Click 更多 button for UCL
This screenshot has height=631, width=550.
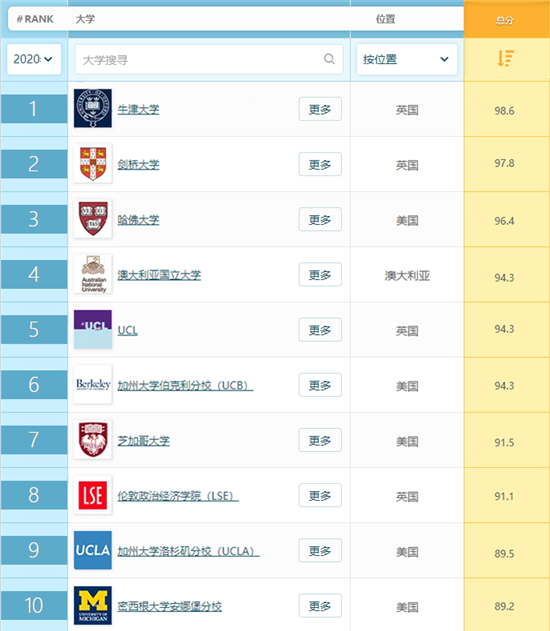point(320,330)
